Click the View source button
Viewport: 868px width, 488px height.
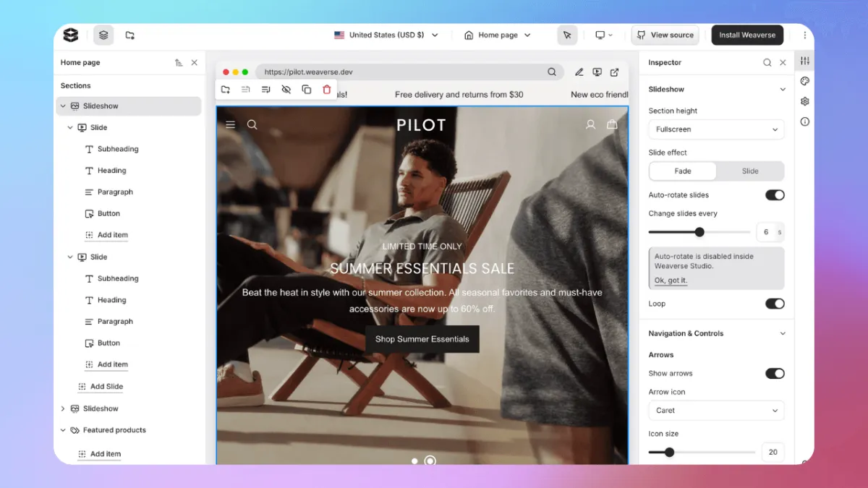point(664,35)
